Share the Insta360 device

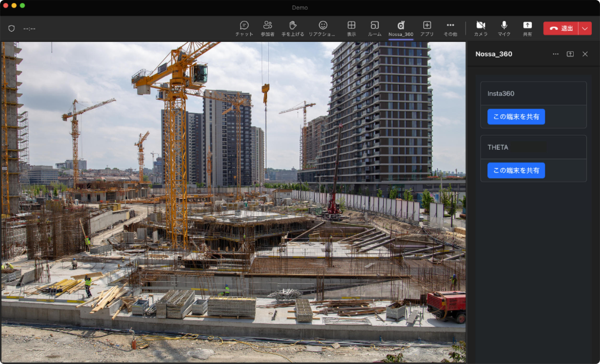(516, 117)
